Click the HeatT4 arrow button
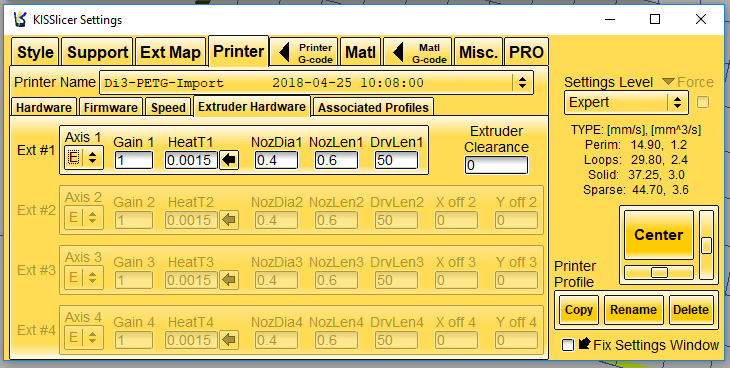 pos(229,340)
